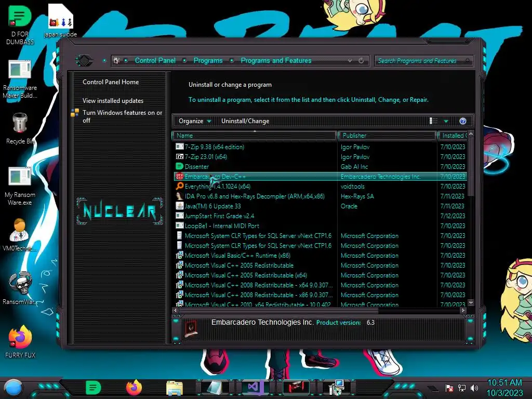Open the notepad-like taskbar icon
This screenshot has height=399, width=532.
point(215,388)
